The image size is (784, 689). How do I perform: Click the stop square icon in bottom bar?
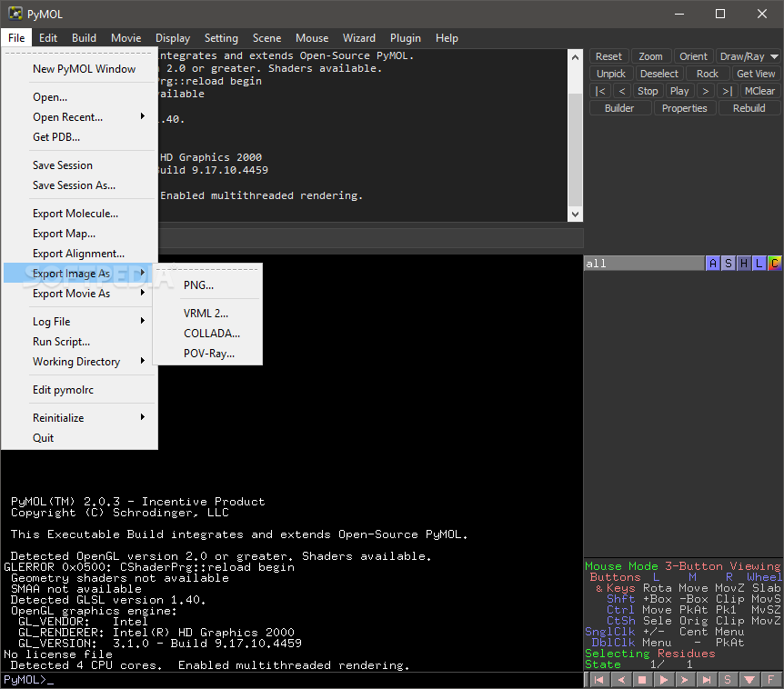[642, 680]
